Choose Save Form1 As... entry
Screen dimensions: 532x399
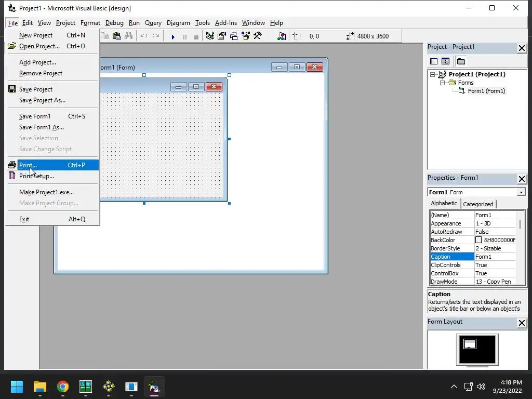52,127
